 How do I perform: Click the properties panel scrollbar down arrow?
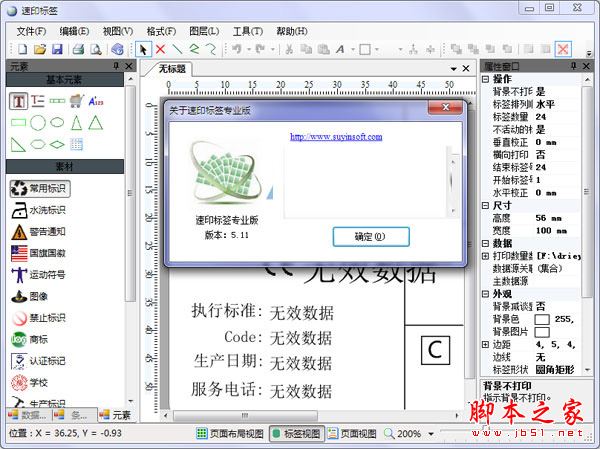point(587,370)
